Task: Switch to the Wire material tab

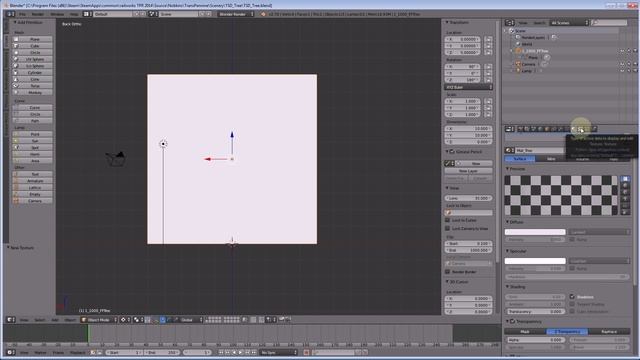Action: (x=551, y=159)
